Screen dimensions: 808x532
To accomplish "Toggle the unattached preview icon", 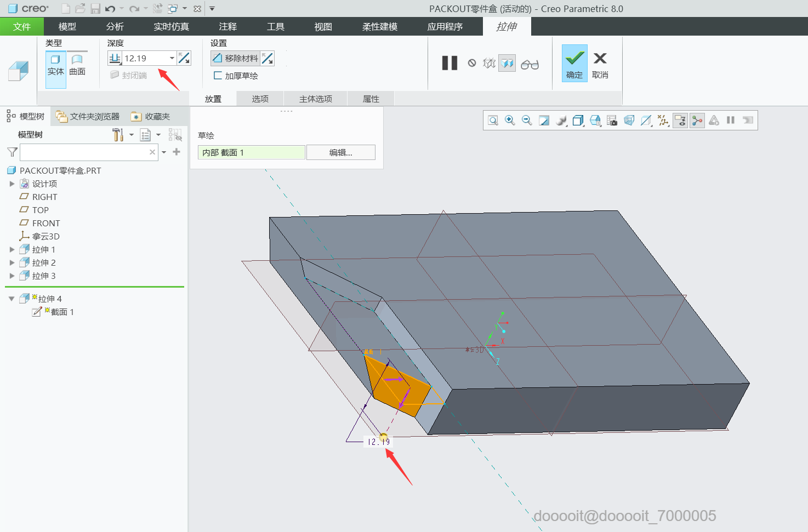I will (x=489, y=64).
